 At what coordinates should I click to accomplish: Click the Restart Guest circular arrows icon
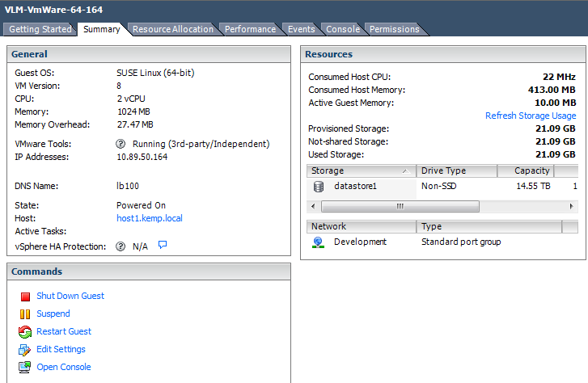point(25,331)
